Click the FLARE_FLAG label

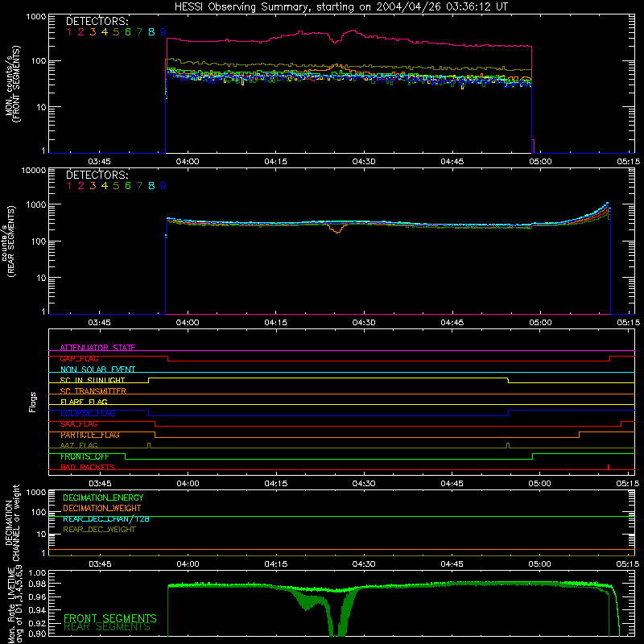[x=84, y=402]
